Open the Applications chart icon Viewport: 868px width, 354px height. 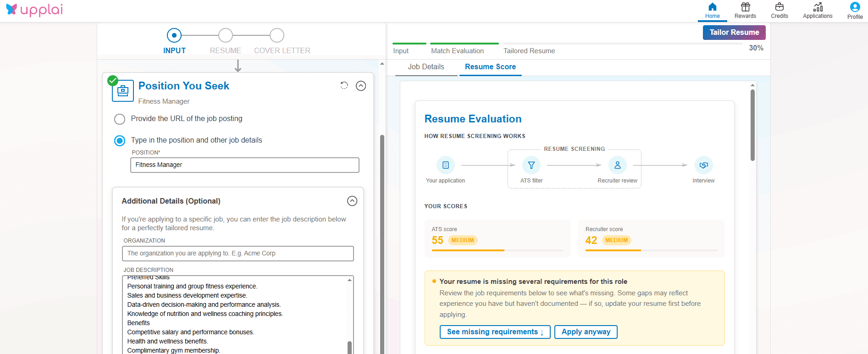818,7
